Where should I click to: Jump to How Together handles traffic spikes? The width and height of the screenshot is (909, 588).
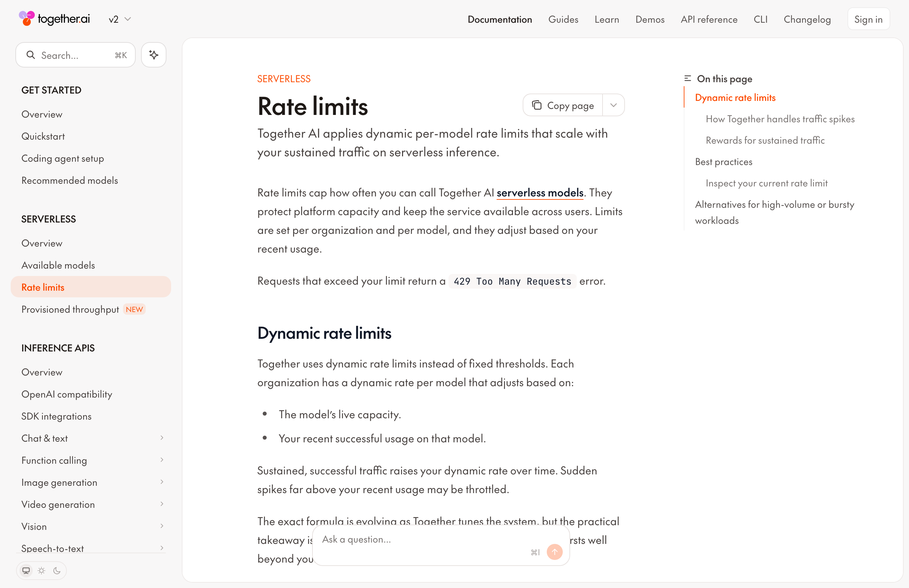[x=780, y=119]
